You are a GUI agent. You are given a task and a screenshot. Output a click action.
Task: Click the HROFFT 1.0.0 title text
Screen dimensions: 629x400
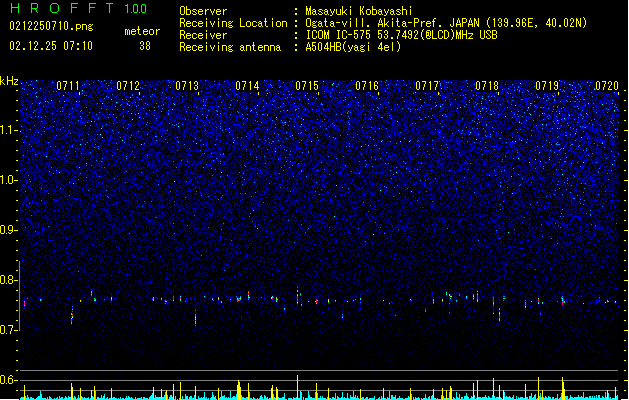(x=79, y=8)
